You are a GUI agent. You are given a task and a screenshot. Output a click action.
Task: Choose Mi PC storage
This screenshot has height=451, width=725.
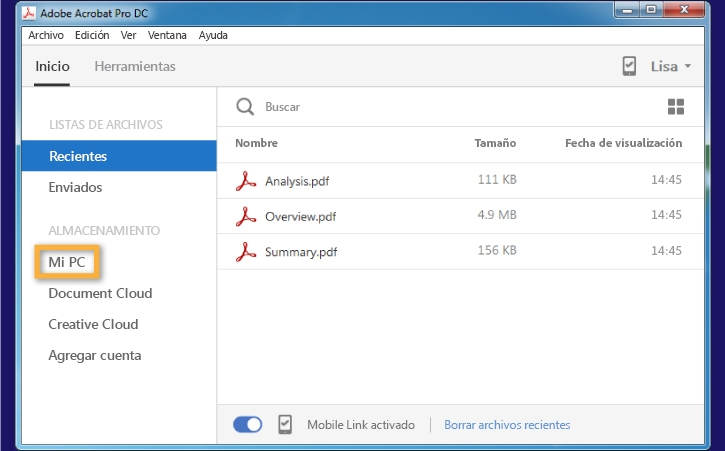pos(67,262)
